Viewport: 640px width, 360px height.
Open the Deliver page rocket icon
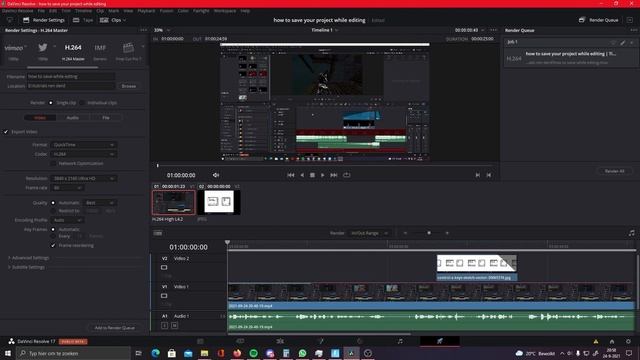coord(440,341)
